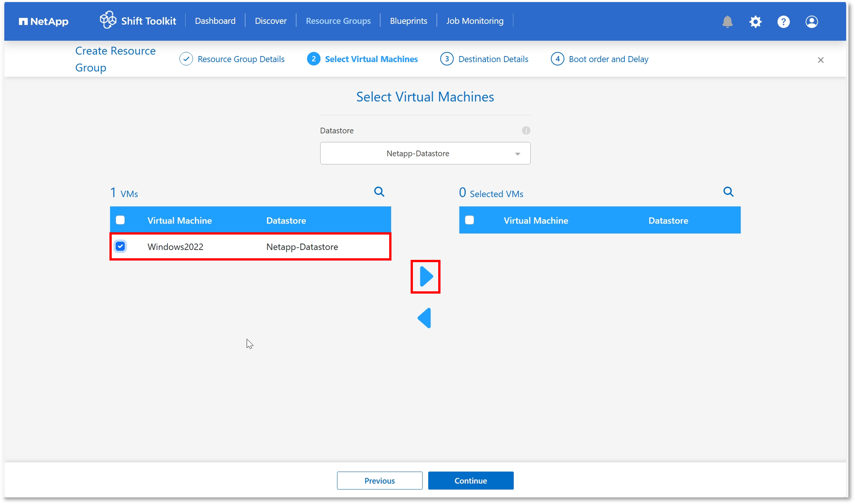Screen dimensions: 855x504
Task: Go to Resource Group Details step
Action: point(241,59)
